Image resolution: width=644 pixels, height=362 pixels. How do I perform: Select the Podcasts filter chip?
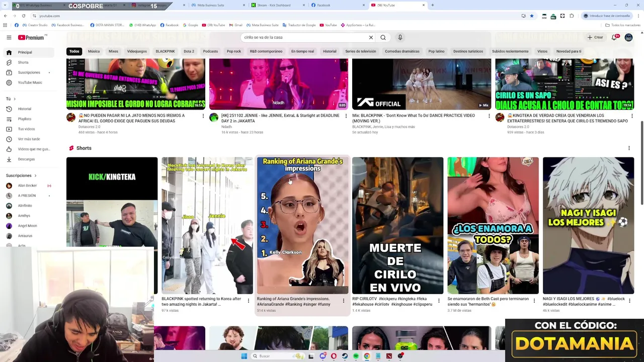[x=210, y=51]
